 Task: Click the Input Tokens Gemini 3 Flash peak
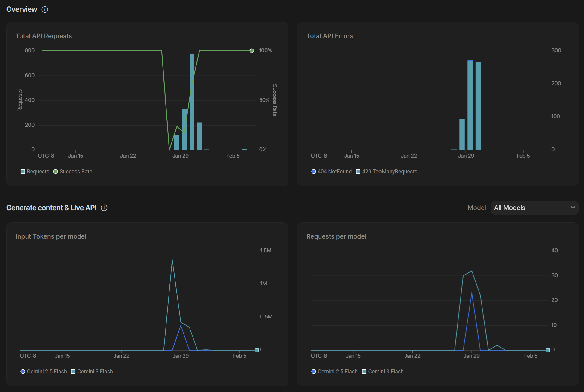coord(172,258)
